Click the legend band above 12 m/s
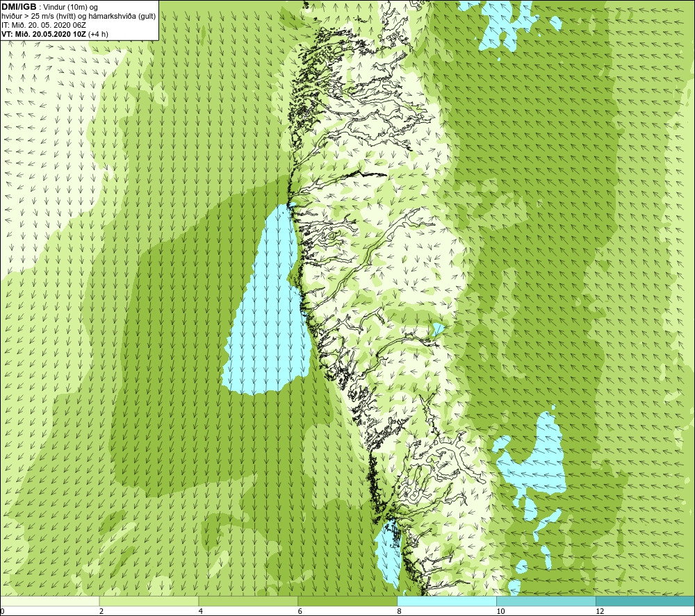 (646, 601)
